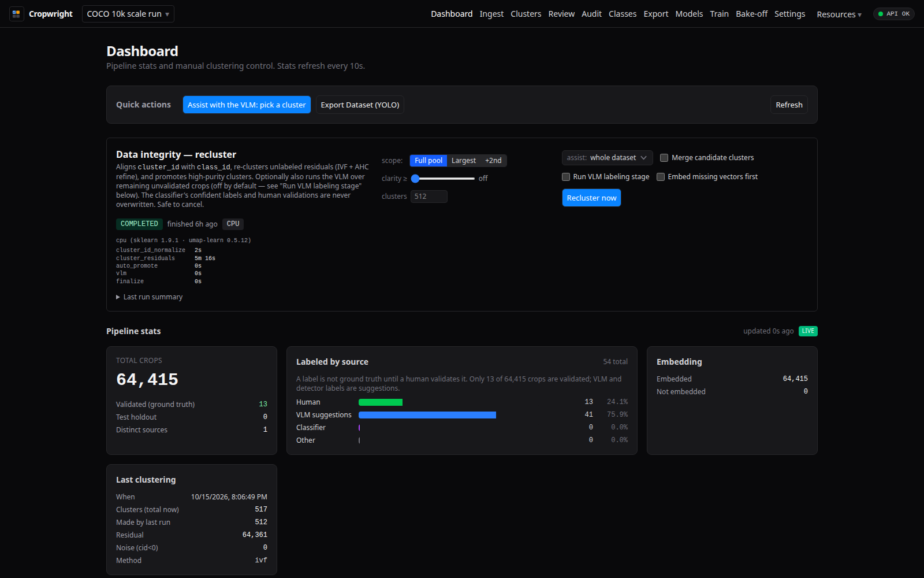Screen dimensions: 924x578
Task: Click Export Dataset (YOLO) button
Action: point(360,105)
